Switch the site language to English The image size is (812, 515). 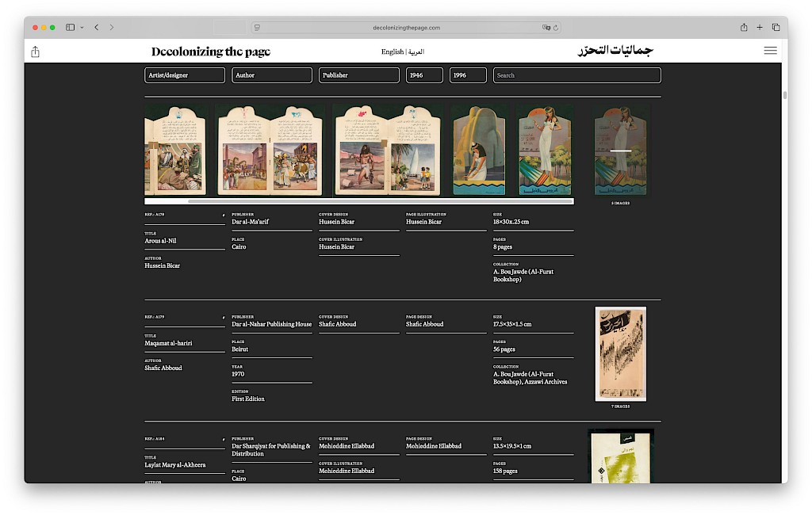point(392,51)
